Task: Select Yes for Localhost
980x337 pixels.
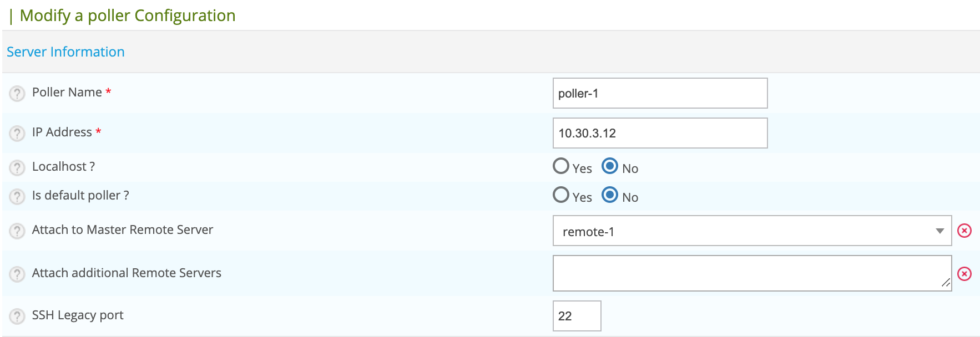Action: coord(561,166)
